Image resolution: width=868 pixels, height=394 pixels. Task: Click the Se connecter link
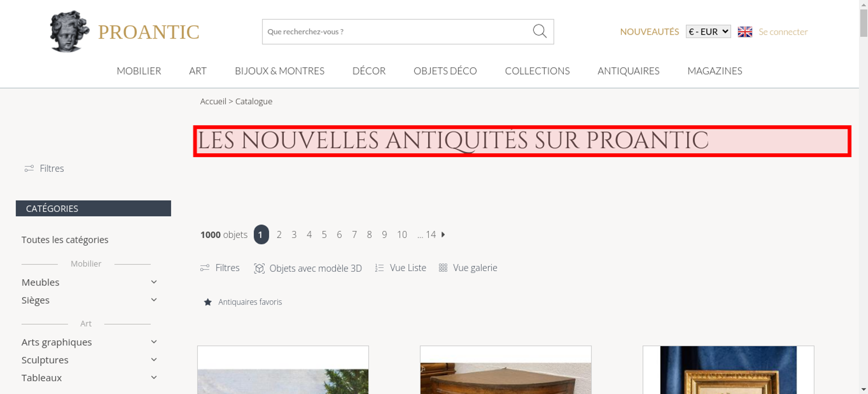783,32
